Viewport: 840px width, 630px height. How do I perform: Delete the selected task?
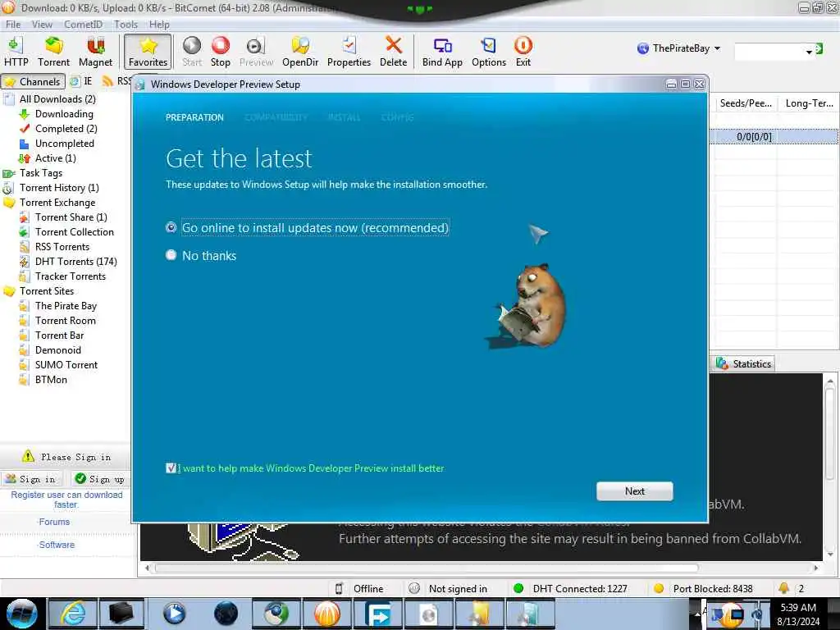393,52
